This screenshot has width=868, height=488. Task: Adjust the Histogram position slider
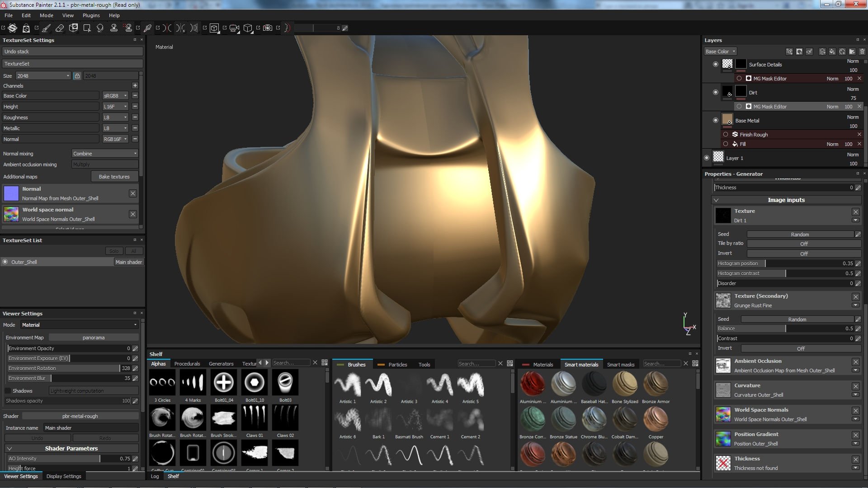pos(785,263)
